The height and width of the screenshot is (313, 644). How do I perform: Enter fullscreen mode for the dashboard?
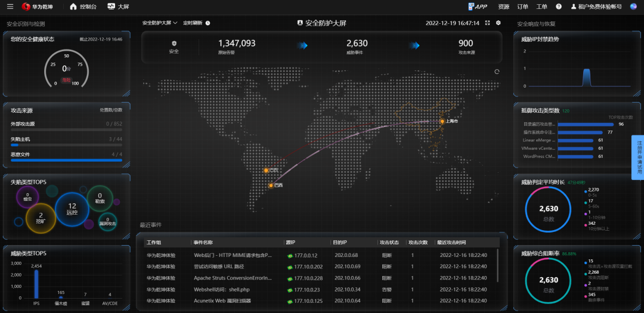(487, 23)
